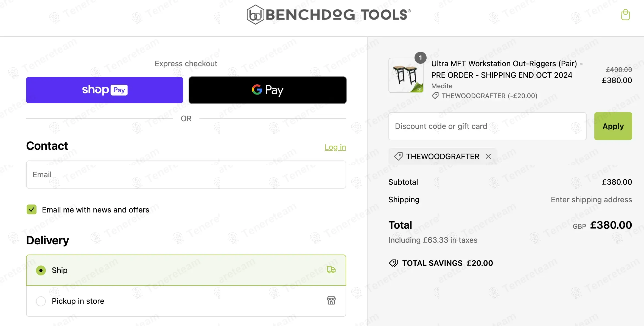Choose the Pickup in store option
The image size is (644, 326).
pos(41,301)
